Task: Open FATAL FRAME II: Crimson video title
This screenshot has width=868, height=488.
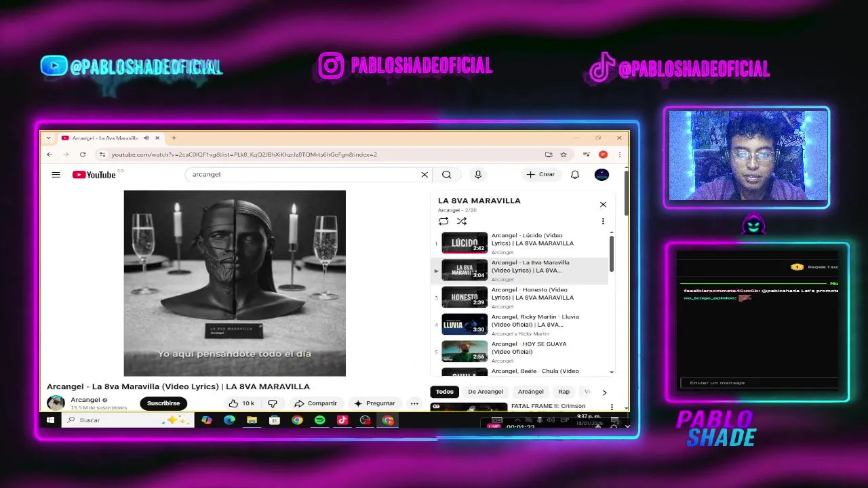Action: click(549, 406)
